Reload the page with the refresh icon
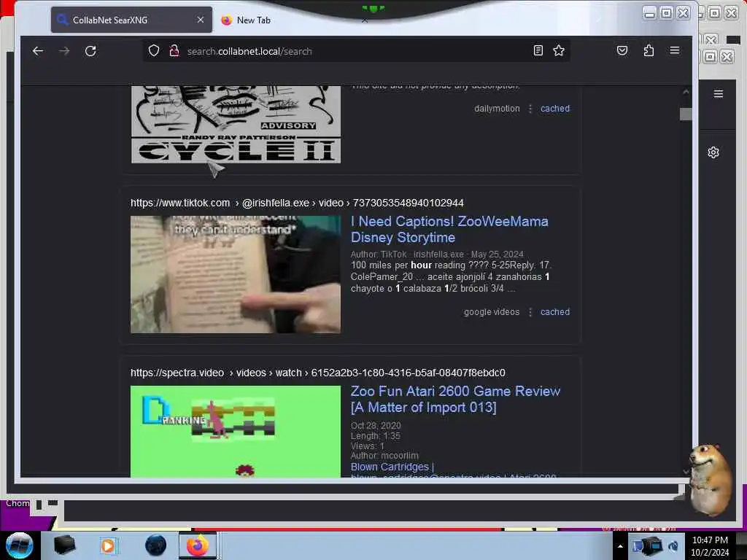 [90, 51]
